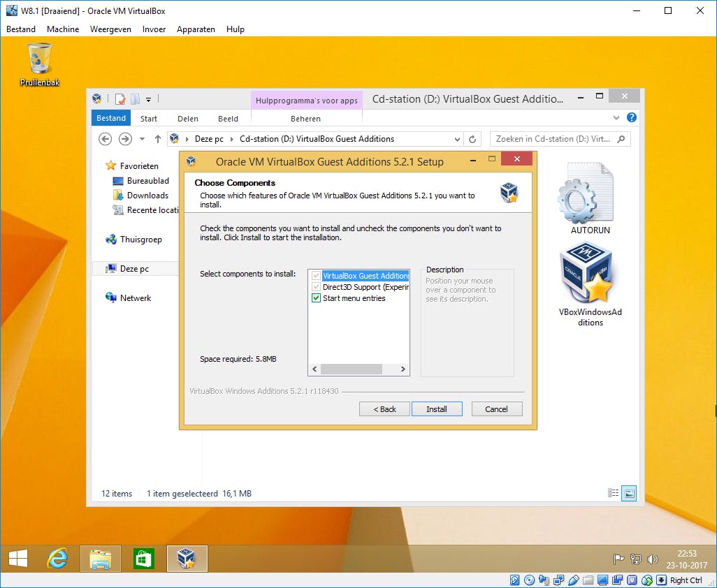Switch to Guest Additions setup taskbar item
The image size is (717, 588).
[187, 558]
